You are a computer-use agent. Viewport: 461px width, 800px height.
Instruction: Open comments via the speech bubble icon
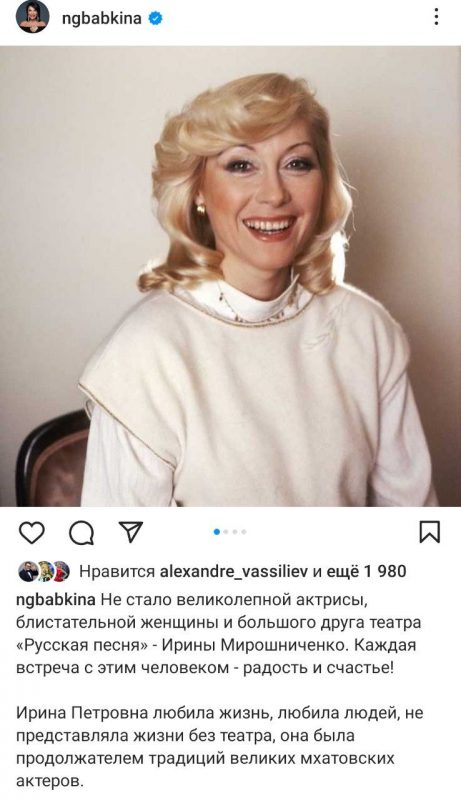[82, 533]
